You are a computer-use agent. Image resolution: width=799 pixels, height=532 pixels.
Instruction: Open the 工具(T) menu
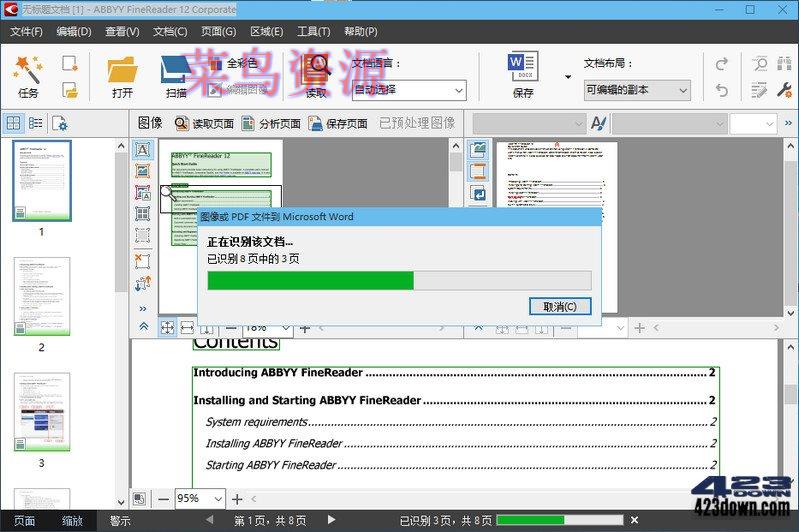point(314,32)
